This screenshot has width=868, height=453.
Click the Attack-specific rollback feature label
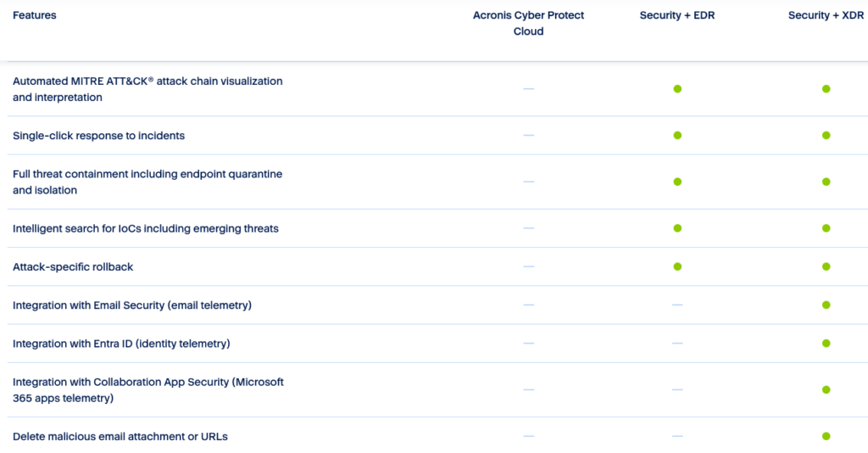coord(73,266)
